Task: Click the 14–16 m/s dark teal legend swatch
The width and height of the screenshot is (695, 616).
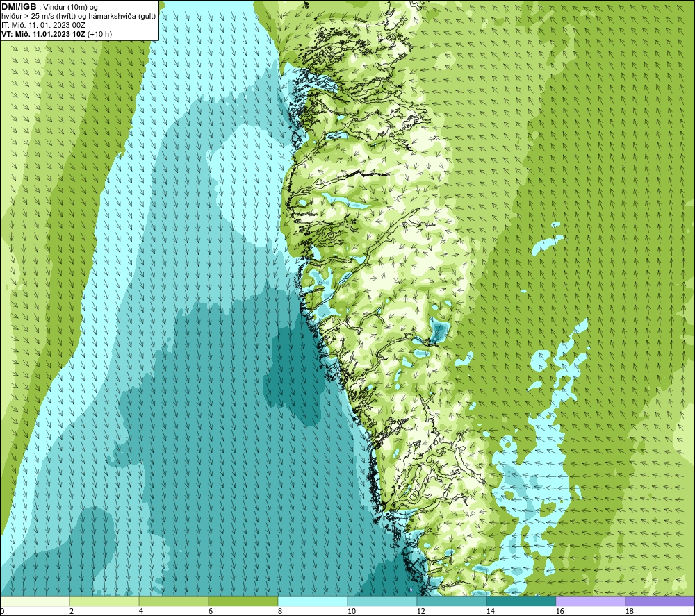Action: [521, 601]
